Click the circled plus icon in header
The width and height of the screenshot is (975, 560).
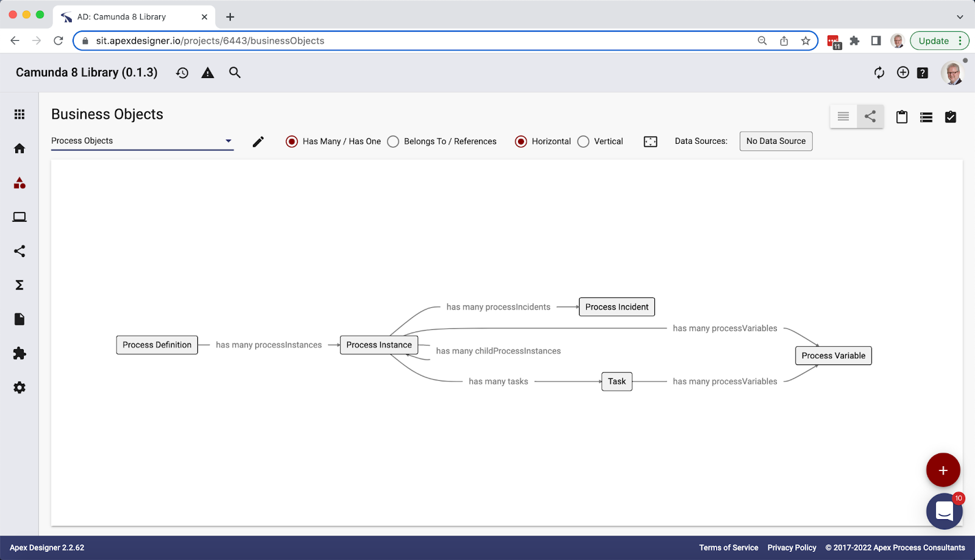coord(903,73)
